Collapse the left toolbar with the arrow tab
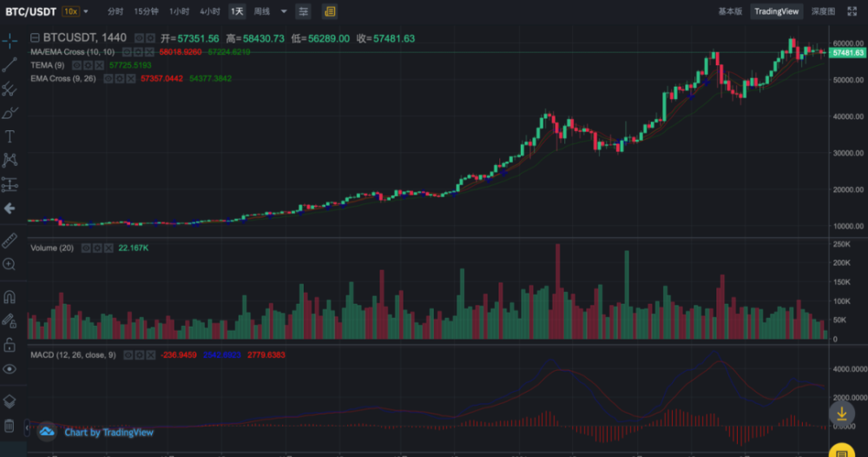The width and height of the screenshot is (868, 457). tap(27, 427)
